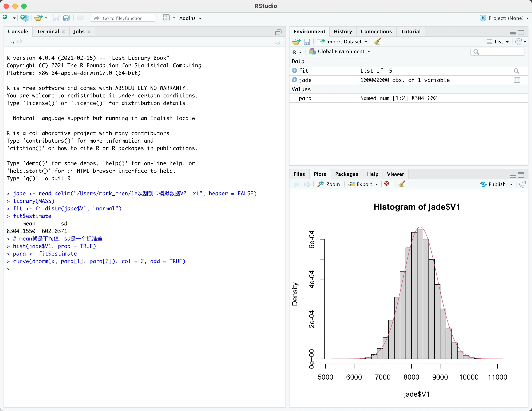532x411 pixels.
Task: Click the console working directory arrow icon
Action: click(x=19, y=41)
